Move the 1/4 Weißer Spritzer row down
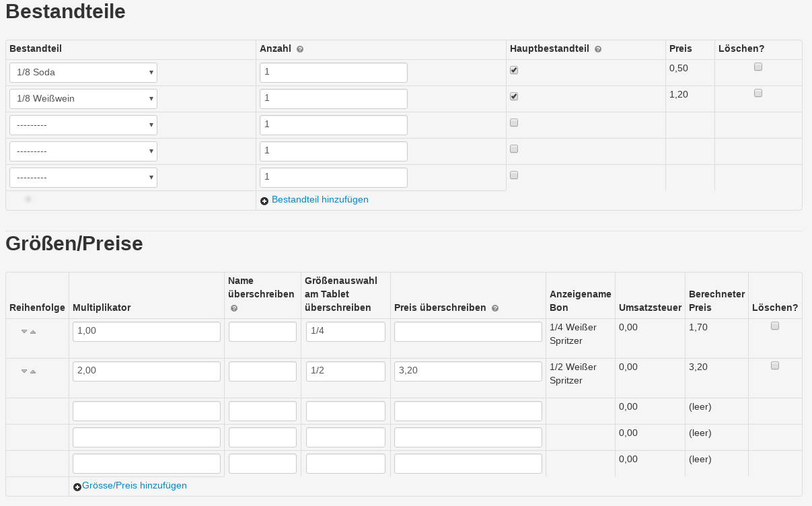The image size is (812, 506). pos(24,332)
